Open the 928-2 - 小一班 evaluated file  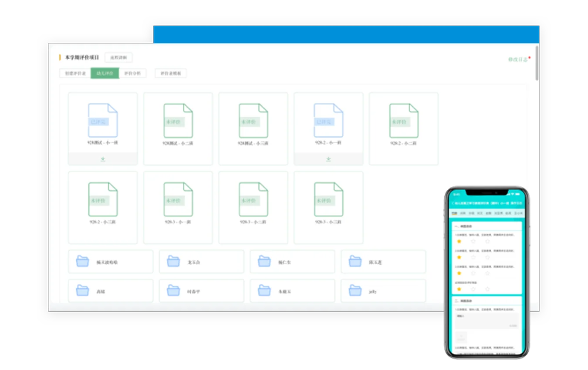[x=328, y=121]
